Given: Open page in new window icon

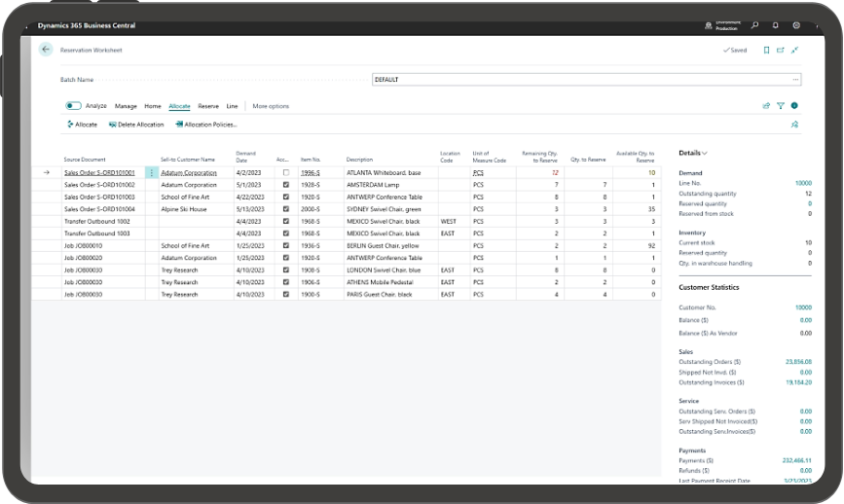Looking at the screenshot, I should point(781,50).
